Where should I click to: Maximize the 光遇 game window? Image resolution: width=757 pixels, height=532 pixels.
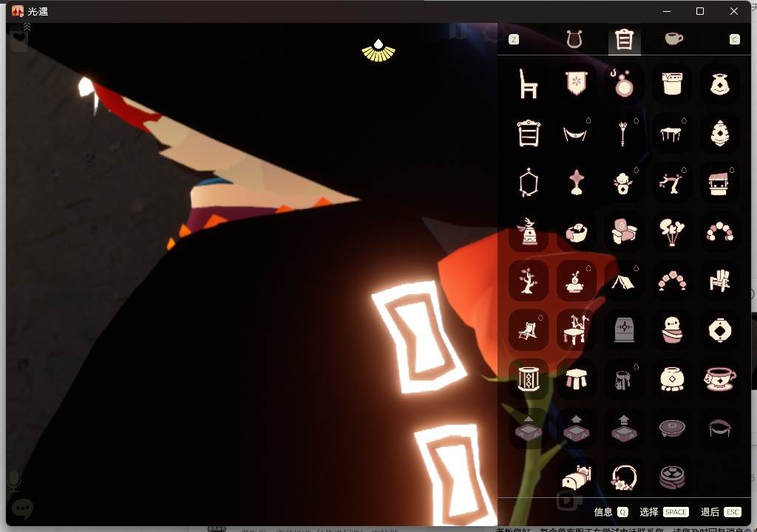[699, 11]
